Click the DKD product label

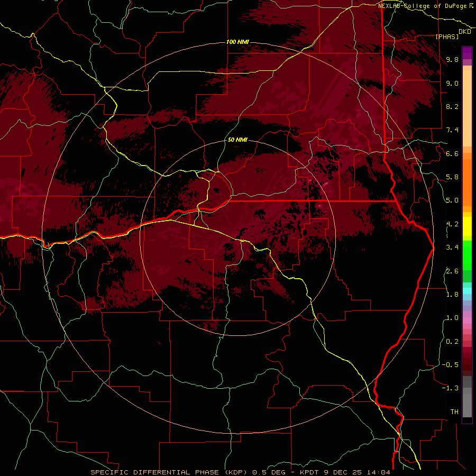(x=465, y=31)
